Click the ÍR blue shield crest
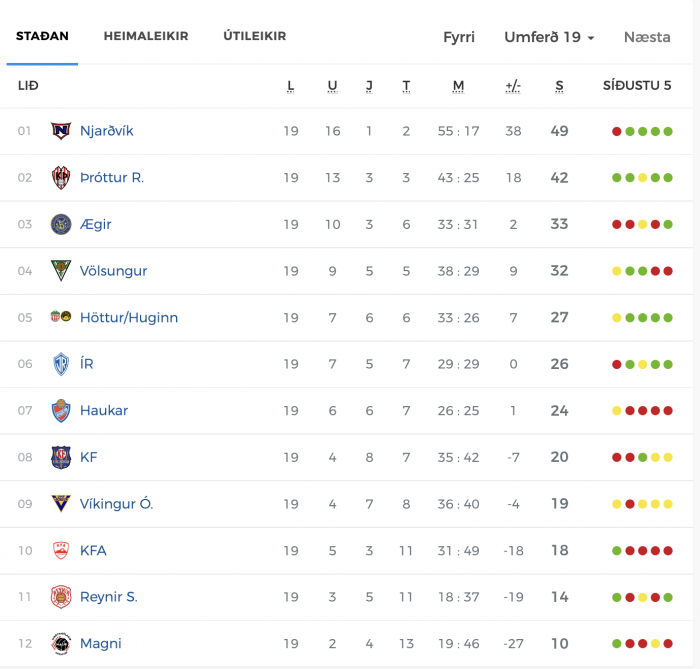This screenshot has width=700, height=669. [61, 364]
